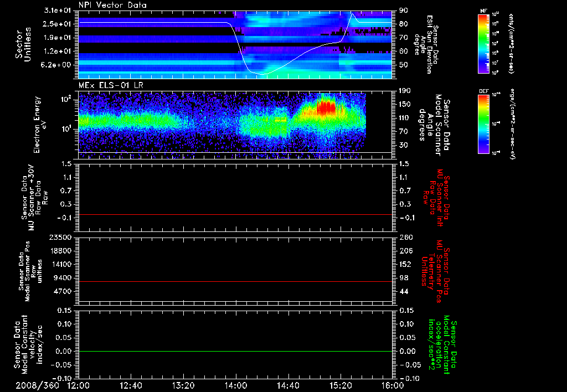The image size is (567, 392).
Task: Click the "50" sun elevation tick label
Action: (403, 65)
